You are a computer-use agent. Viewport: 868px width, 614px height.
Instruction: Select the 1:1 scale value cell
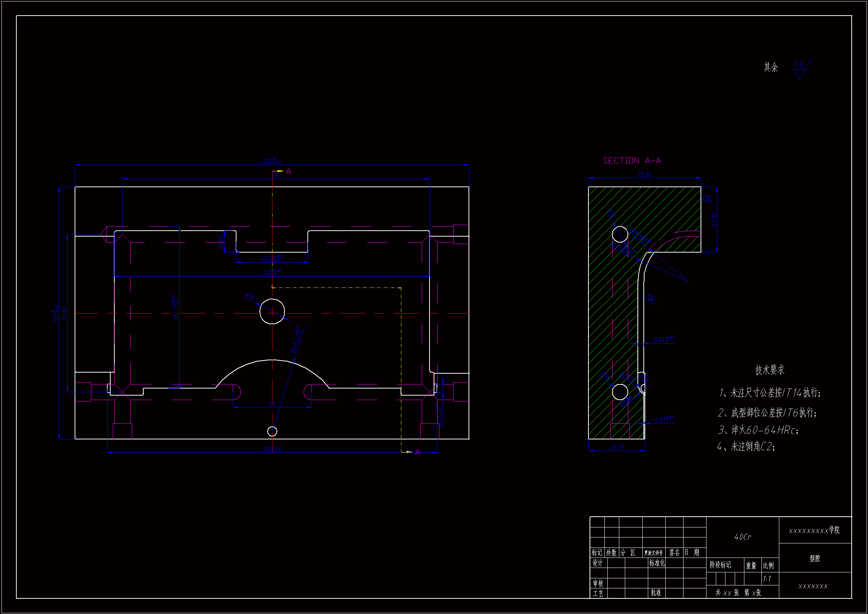tap(767, 579)
